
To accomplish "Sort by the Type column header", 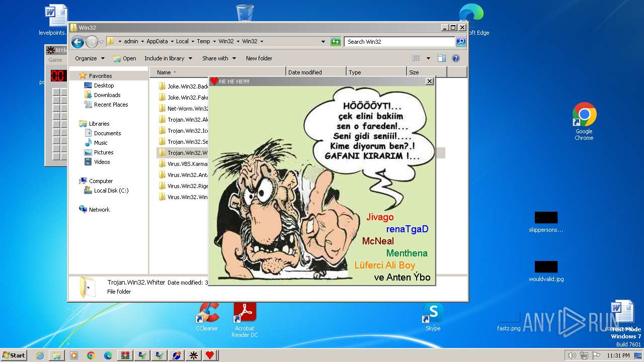I will click(x=376, y=72).
